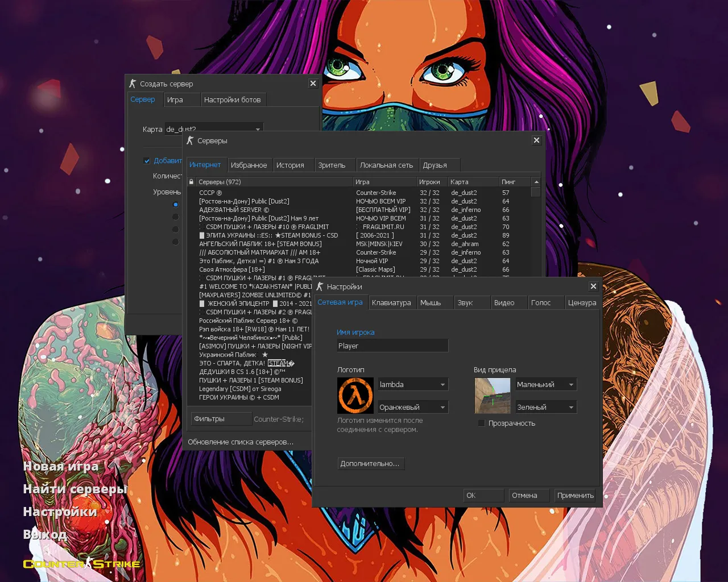Enable the Прозрачность crosshair checkbox

tap(482, 423)
